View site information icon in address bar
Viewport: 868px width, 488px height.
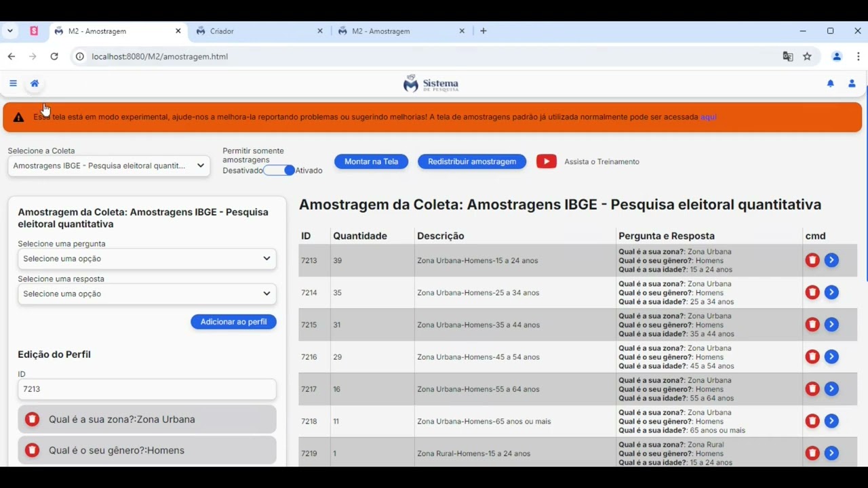[79, 57]
